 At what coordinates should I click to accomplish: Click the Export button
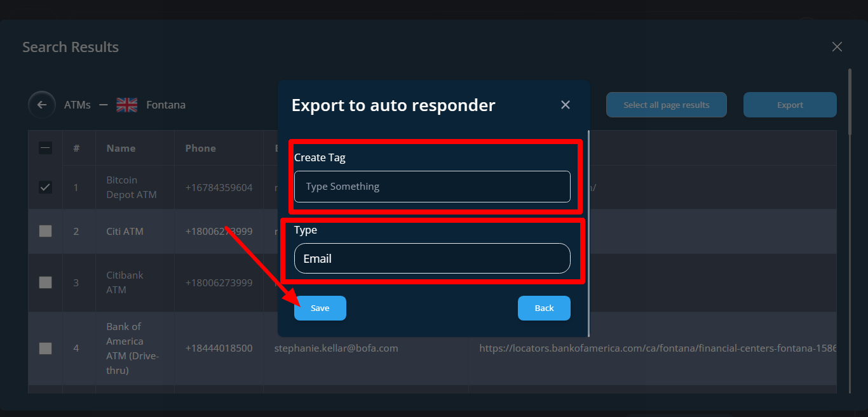(x=790, y=105)
